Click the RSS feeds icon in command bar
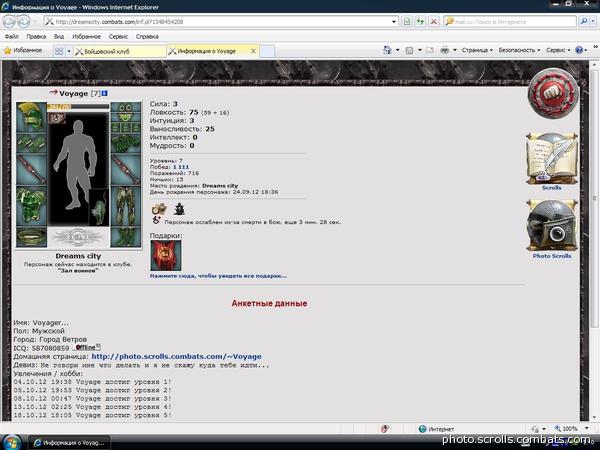 409,50
